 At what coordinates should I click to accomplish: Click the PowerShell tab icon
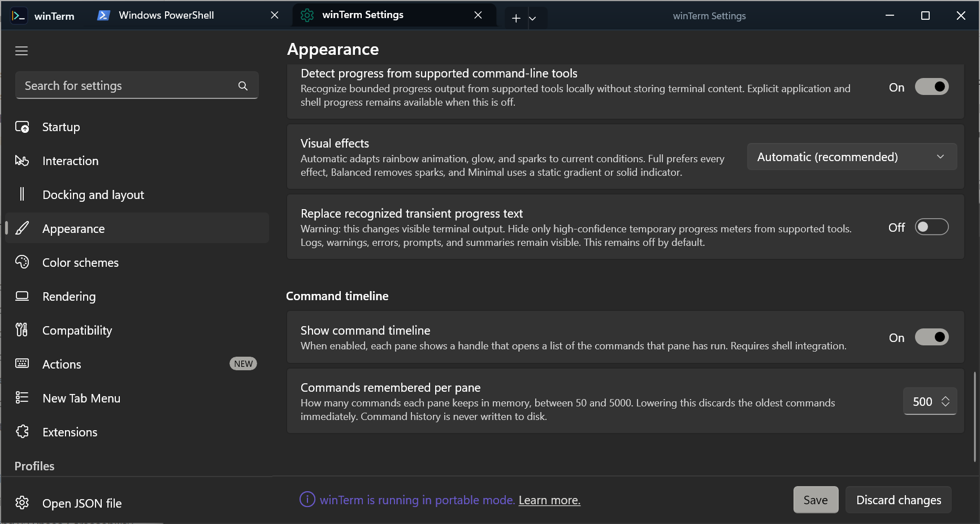click(x=103, y=15)
